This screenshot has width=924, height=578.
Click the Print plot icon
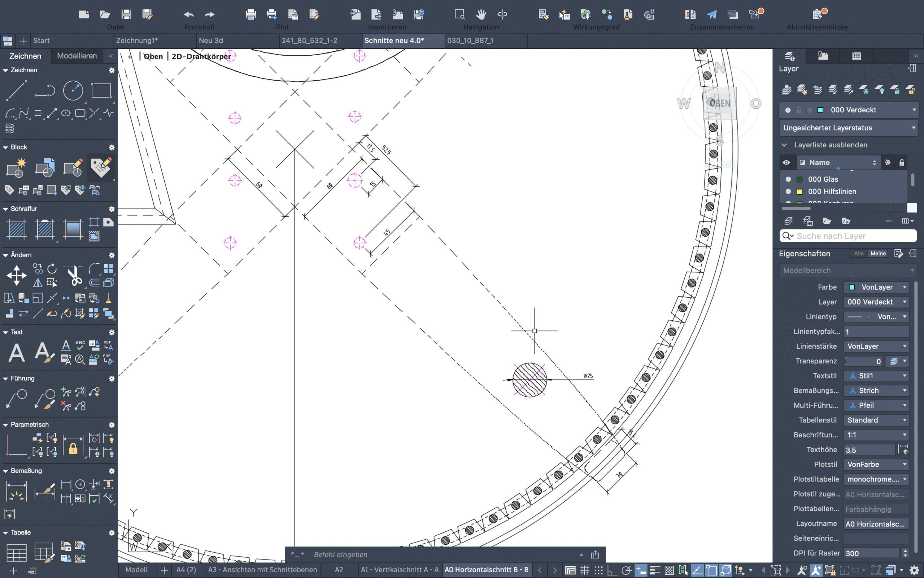pyautogui.click(x=251, y=14)
